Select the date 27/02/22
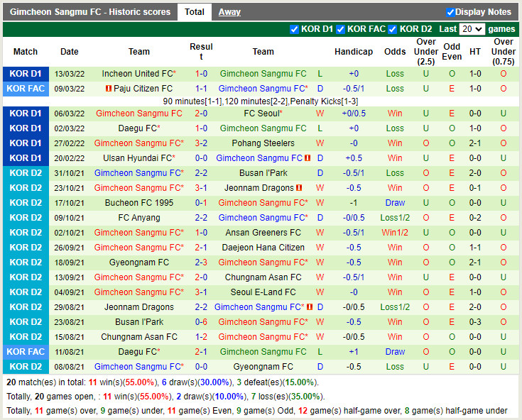 point(70,143)
